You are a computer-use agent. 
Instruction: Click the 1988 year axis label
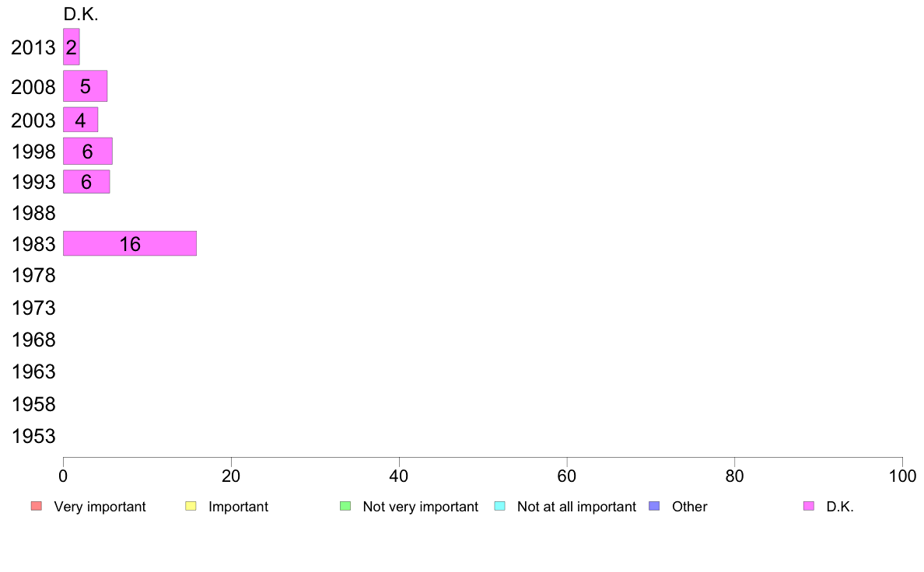33,213
